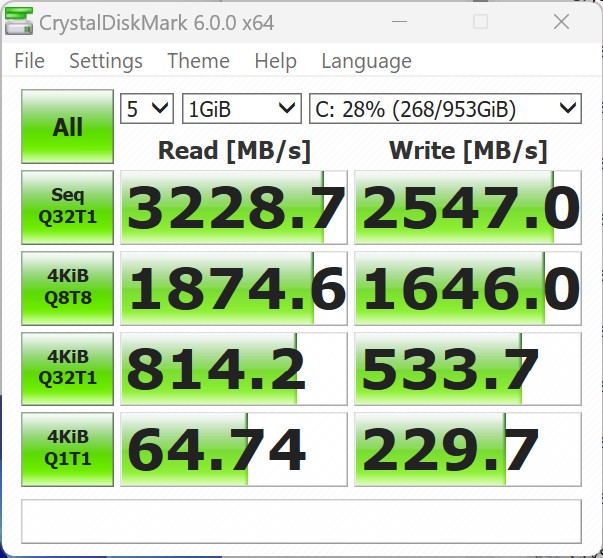
Task: Select the 3228.7 sequential read result
Action: (234, 207)
